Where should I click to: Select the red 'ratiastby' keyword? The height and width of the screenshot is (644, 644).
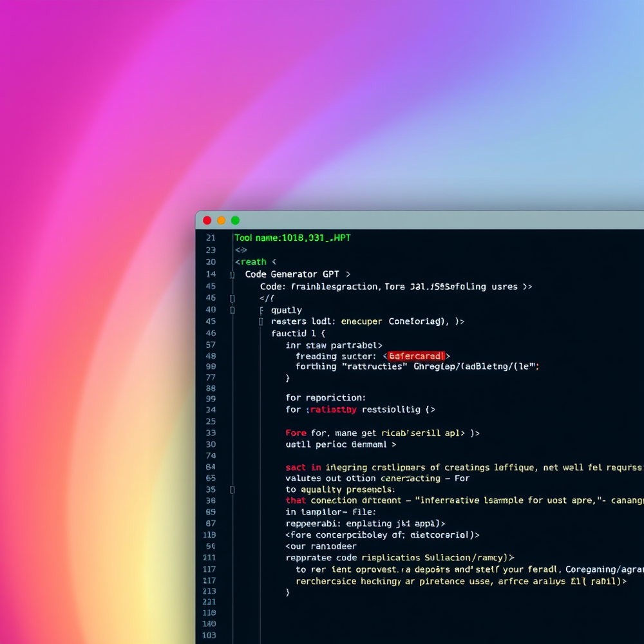pyautogui.click(x=333, y=410)
